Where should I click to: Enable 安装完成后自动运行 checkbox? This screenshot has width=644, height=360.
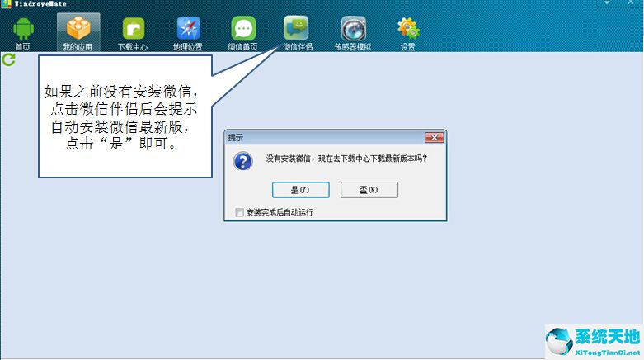(x=239, y=212)
